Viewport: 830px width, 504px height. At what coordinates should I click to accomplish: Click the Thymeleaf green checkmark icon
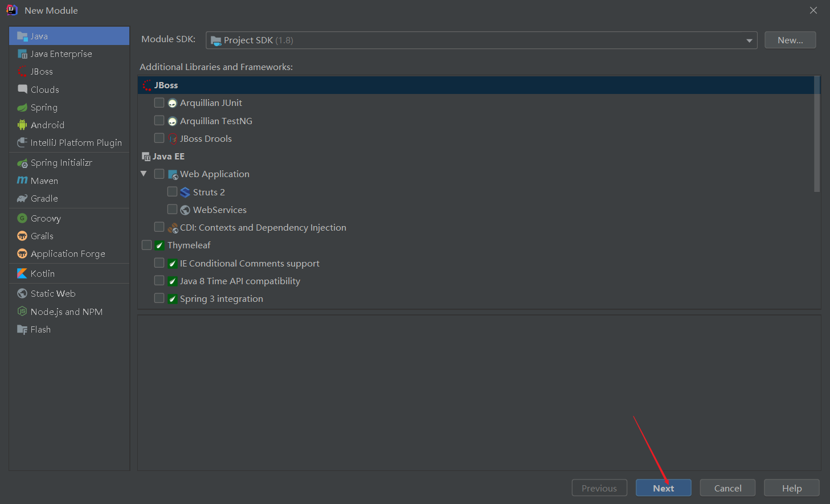(x=160, y=245)
